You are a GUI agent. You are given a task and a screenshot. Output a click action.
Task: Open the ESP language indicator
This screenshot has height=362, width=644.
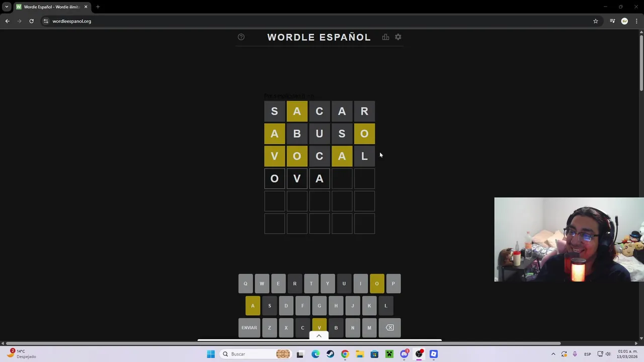pyautogui.click(x=587, y=354)
